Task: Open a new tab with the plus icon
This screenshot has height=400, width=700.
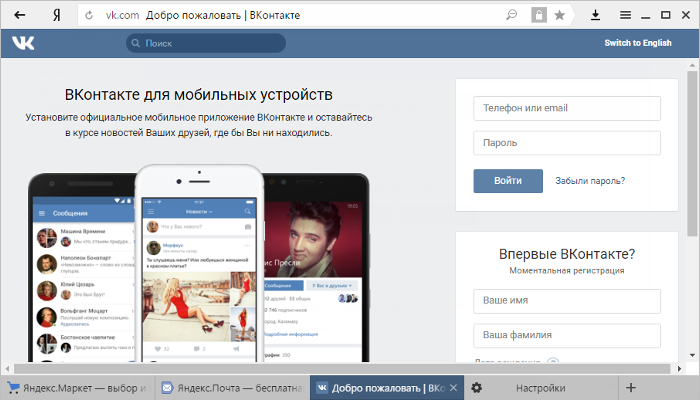Action: tap(631, 388)
